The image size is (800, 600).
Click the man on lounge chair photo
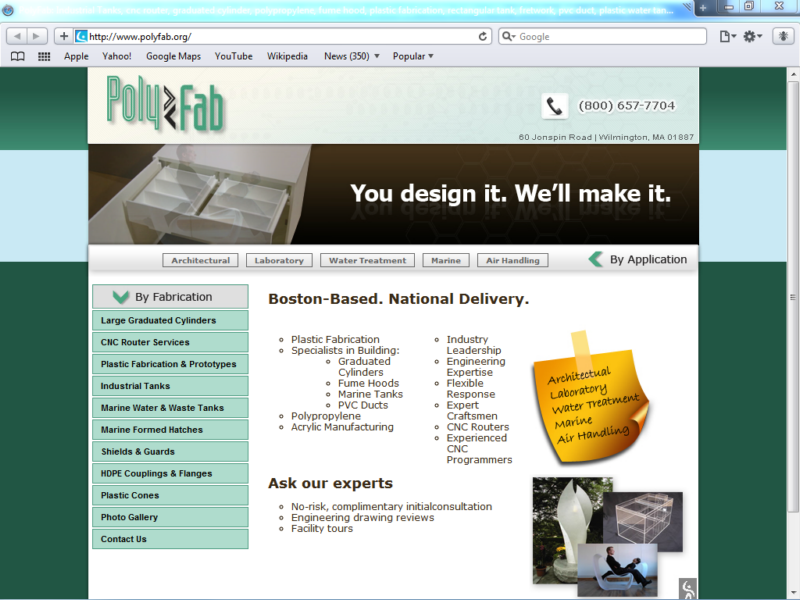(x=618, y=570)
